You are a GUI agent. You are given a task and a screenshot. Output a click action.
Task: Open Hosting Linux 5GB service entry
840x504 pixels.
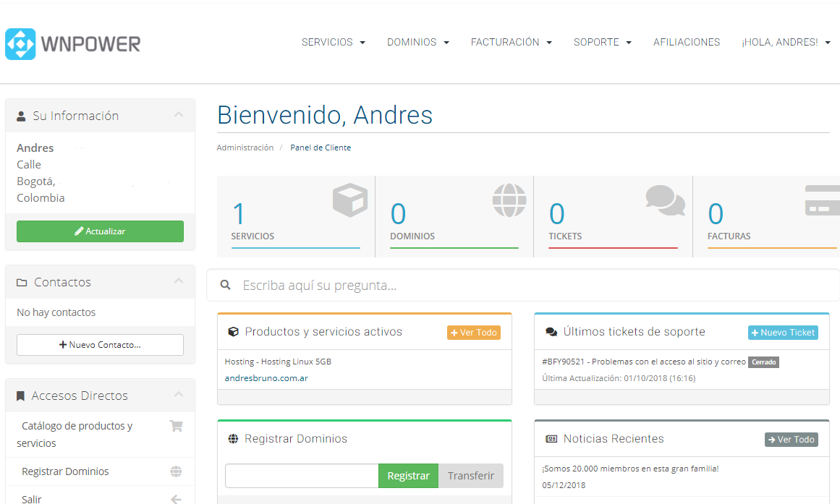(x=278, y=362)
